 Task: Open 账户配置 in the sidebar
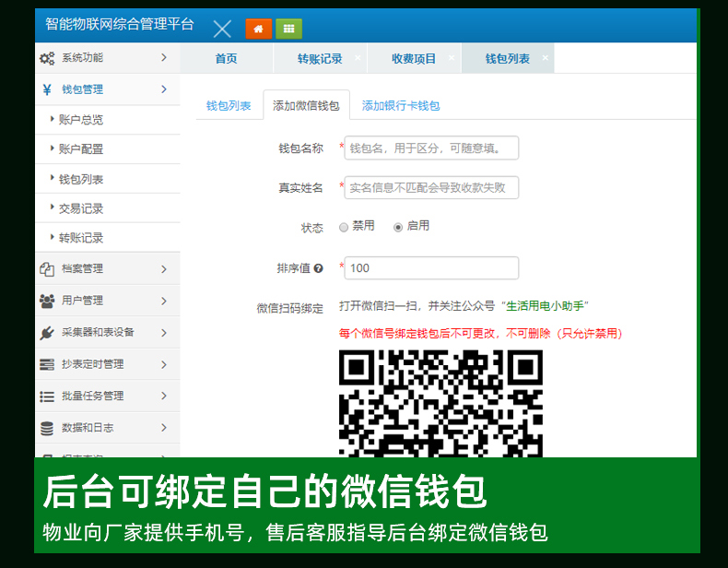click(x=108, y=149)
